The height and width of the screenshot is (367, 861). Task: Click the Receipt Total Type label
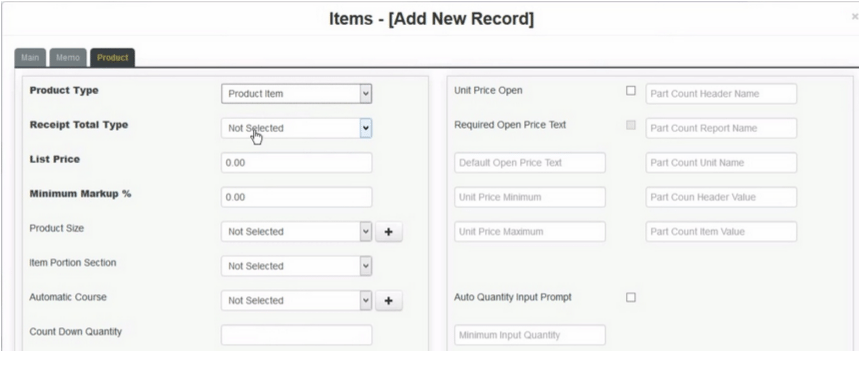[79, 125]
